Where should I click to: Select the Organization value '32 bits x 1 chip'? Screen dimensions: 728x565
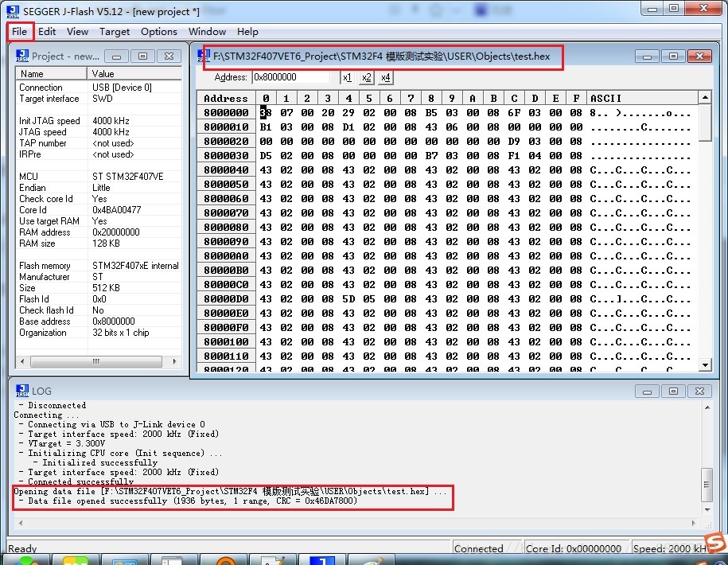pos(121,333)
